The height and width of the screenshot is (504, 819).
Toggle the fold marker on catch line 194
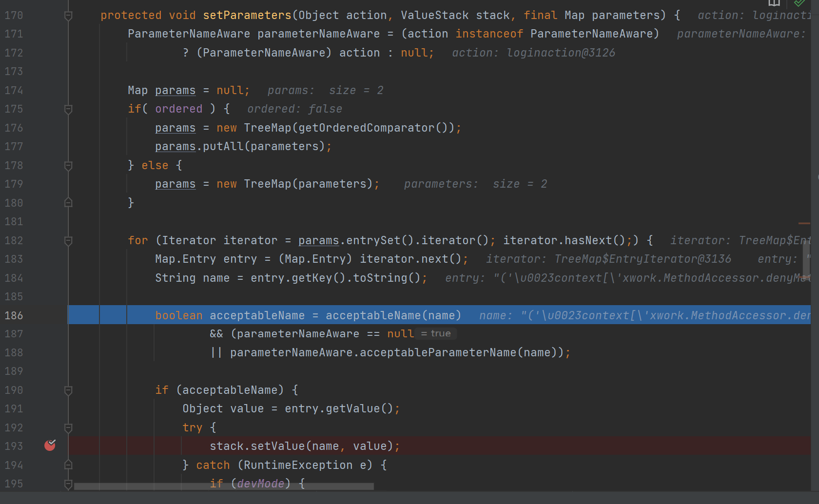[68, 465]
